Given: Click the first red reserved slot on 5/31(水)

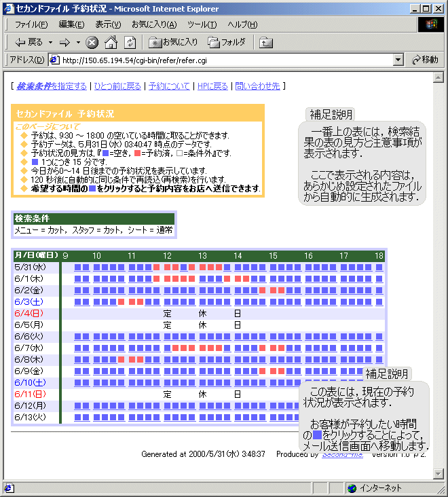Looking at the screenshot, I should pyautogui.click(x=156, y=268).
